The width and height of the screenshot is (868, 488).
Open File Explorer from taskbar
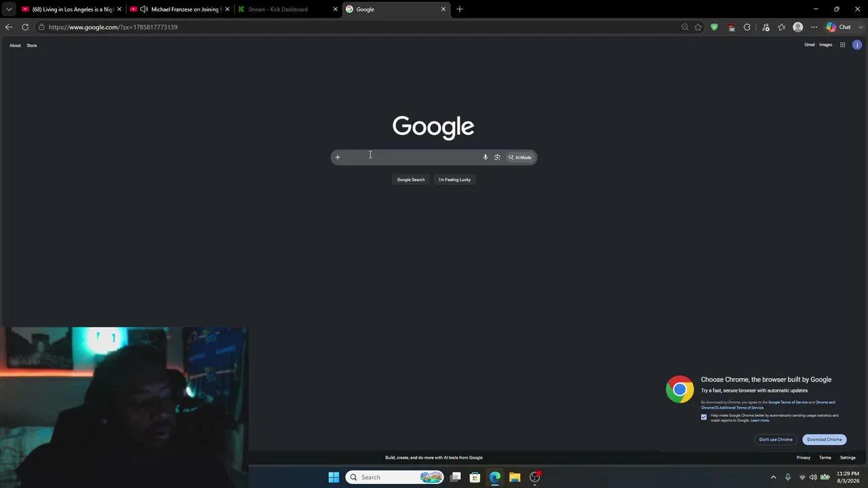coord(515,477)
